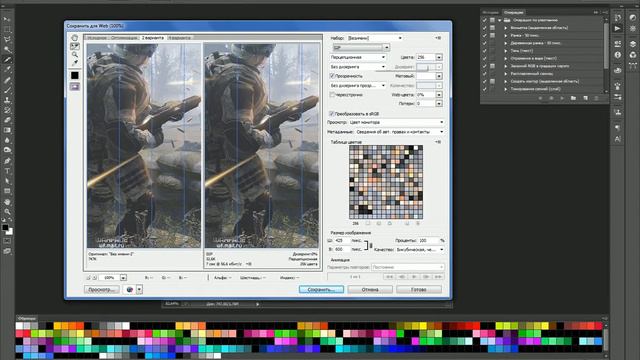Click the black eyedropper color swatch
640x360 pixels.
coord(75,76)
